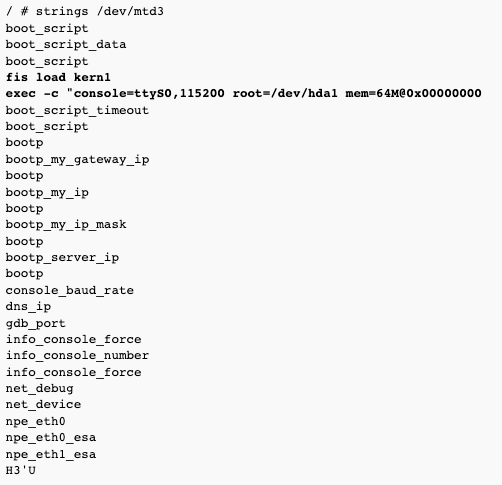Click the 'bootp_my_ip' line
This screenshot has width=502, height=485.
[47, 192]
